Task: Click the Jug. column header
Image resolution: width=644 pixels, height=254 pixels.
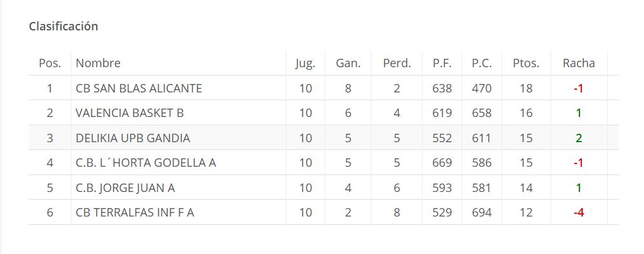Action: [305, 63]
